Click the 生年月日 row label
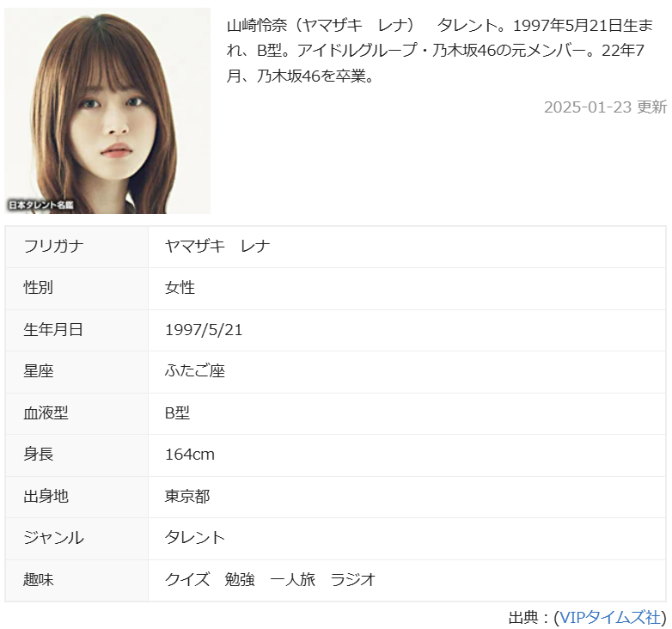 tap(53, 329)
